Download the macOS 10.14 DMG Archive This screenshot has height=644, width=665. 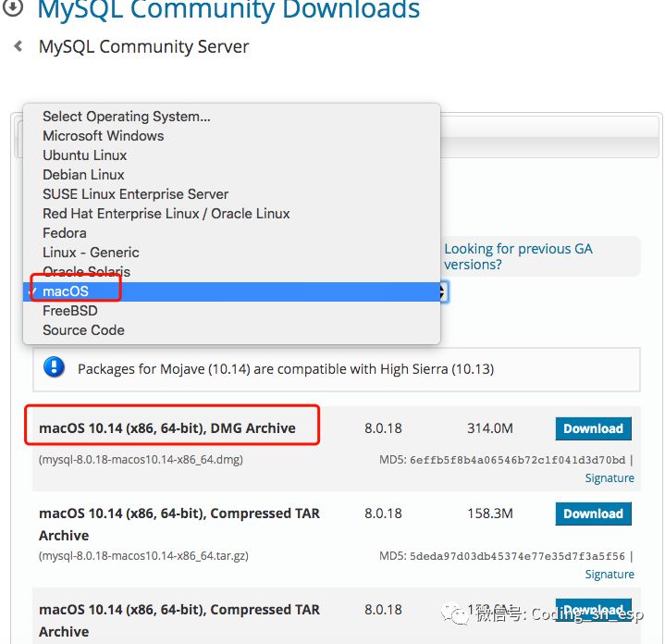tap(593, 428)
